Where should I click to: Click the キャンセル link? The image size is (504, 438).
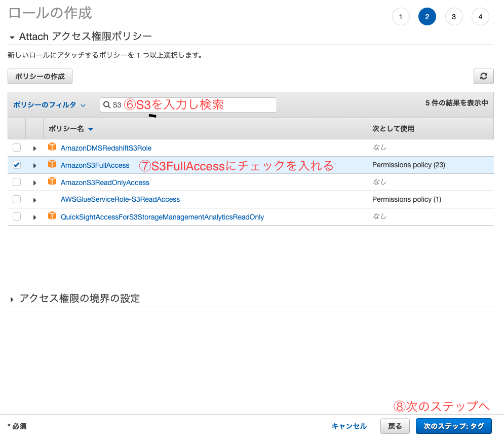tap(349, 426)
